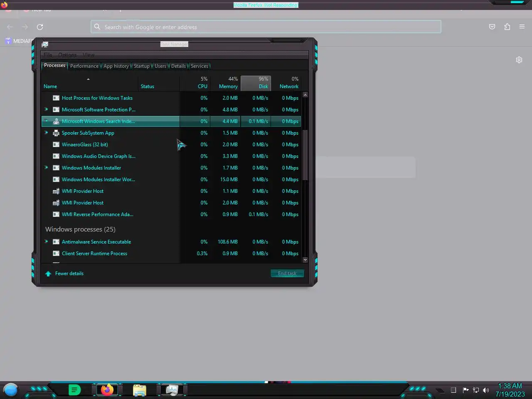Switch to the App history tab
The image size is (532, 399).
[116, 66]
